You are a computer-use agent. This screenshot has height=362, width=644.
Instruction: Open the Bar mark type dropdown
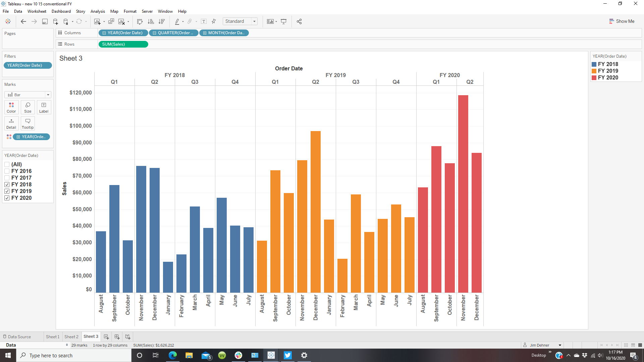tap(48, 95)
